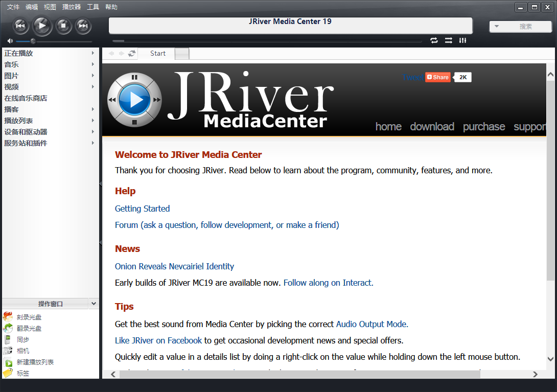The height and width of the screenshot is (392, 557).
Task: Go forward with the browser forward arrow
Action: pyautogui.click(x=122, y=53)
